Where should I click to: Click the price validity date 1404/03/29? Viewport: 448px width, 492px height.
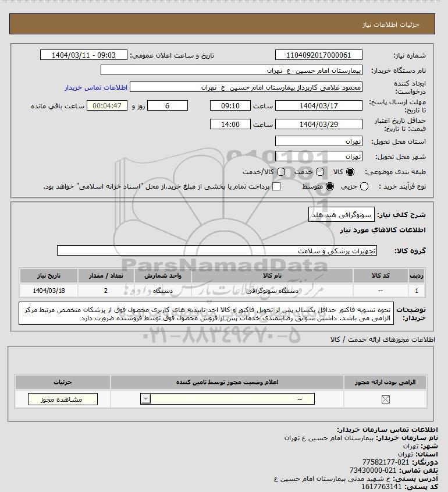click(x=318, y=124)
